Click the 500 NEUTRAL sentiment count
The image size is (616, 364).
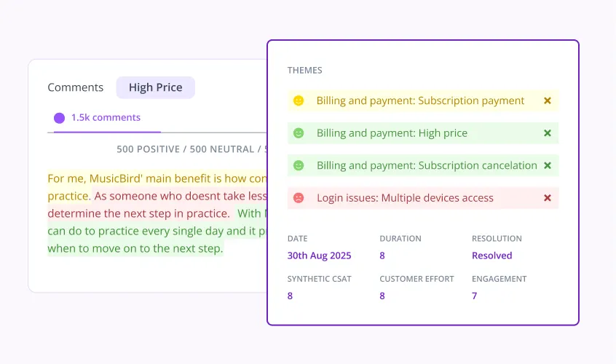pyautogui.click(x=222, y=149)
